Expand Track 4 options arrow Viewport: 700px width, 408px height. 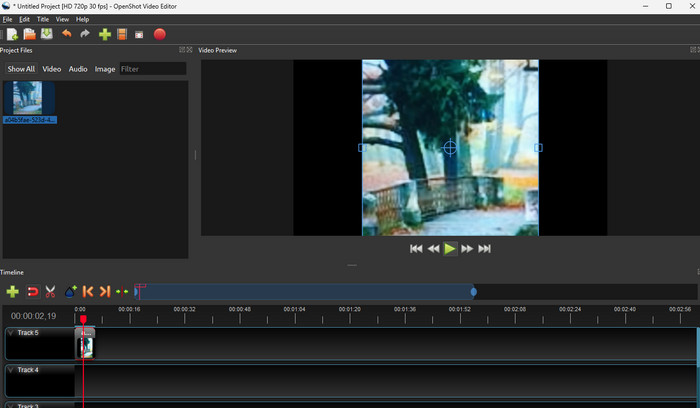[x=11, y=370]
